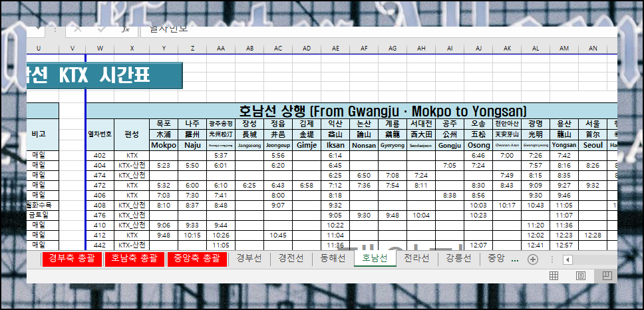Screen dimensions: 644x310
Task: Switch to Page Break Preview icon
Action: [607, 275]
